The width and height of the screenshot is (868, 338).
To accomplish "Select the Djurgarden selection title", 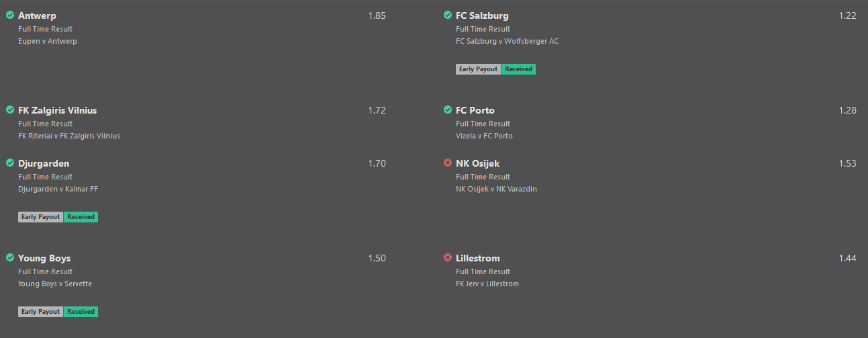I will click(44, 163).
